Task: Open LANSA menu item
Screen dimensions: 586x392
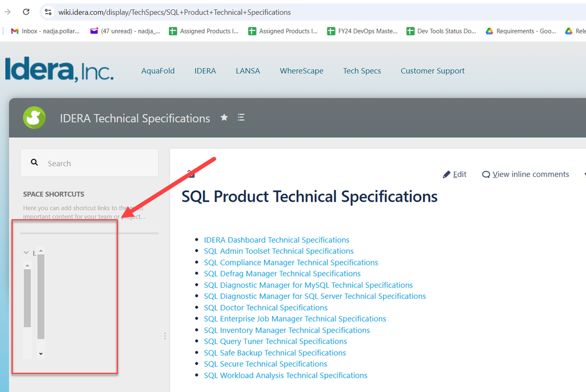Action: point(248,71)
